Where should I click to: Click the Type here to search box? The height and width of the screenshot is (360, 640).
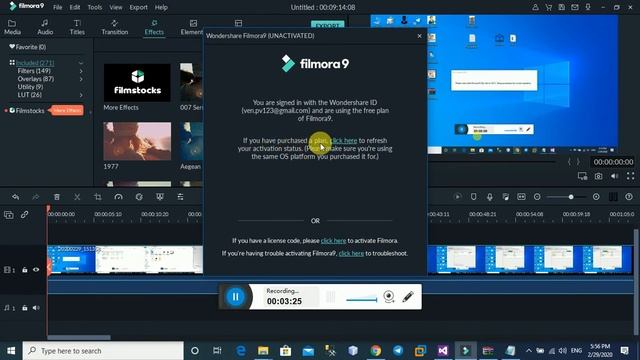[103, 351]
